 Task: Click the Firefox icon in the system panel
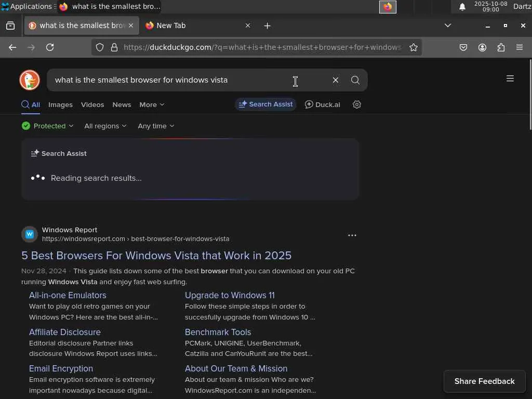coord(388,7)
